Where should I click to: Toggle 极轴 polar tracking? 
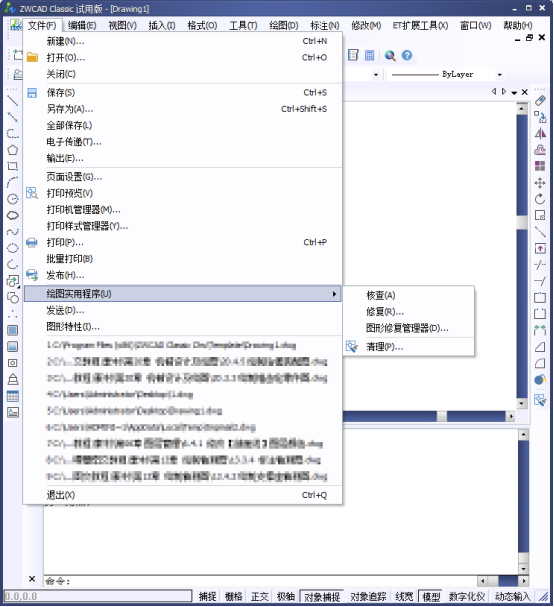(286, 596)
